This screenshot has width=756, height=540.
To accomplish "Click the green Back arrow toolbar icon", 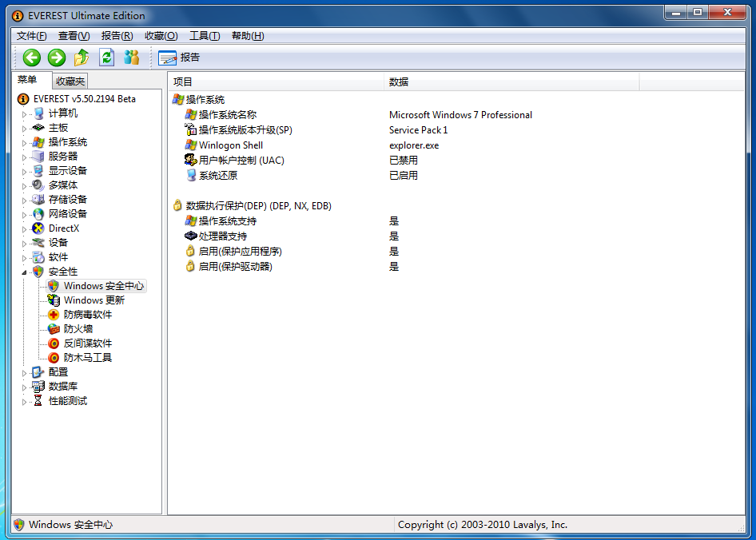I will (x=31, y=58).
